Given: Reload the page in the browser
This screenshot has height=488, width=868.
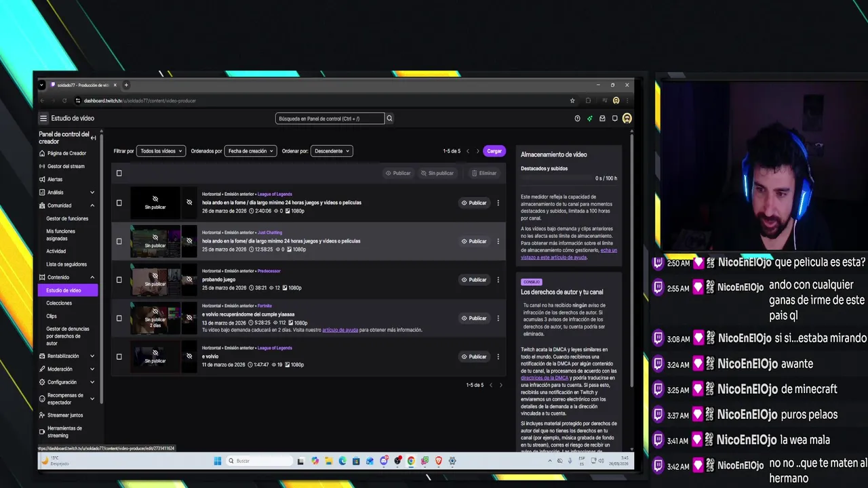Looking at the screenshot, I should [x=64, y=100].
